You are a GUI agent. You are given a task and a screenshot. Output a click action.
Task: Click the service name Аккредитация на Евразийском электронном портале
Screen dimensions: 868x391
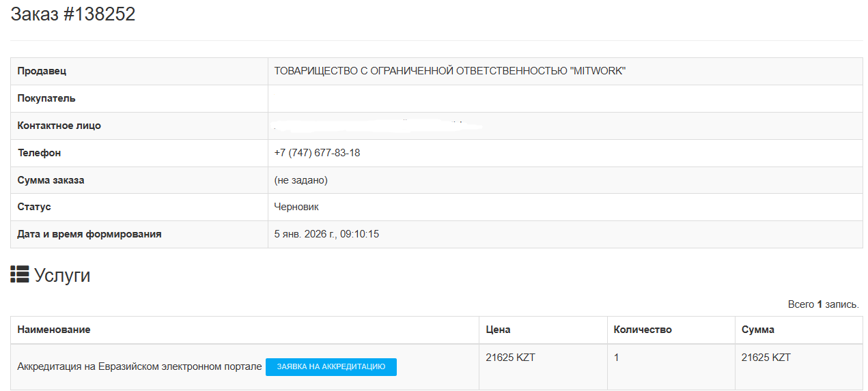click(139, 366)
